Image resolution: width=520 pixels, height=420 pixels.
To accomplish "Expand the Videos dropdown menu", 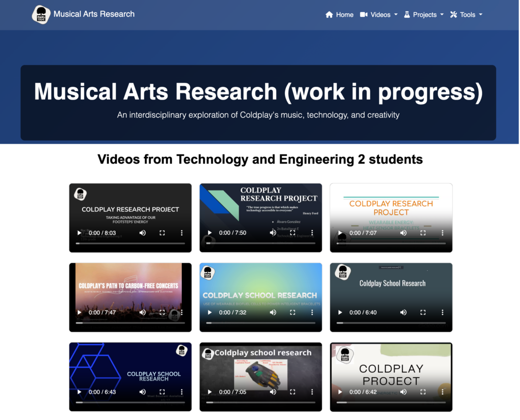I will point(379,15).
